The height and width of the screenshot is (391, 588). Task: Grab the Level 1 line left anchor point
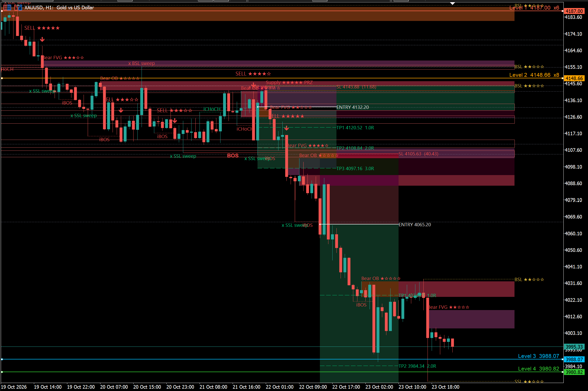pyautogui.click(x=2, y=11)
